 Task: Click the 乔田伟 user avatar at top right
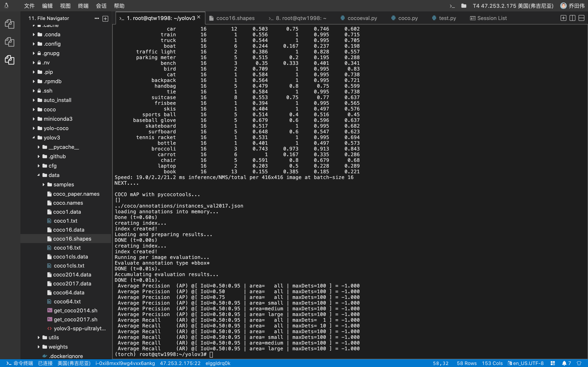[564, 6]
